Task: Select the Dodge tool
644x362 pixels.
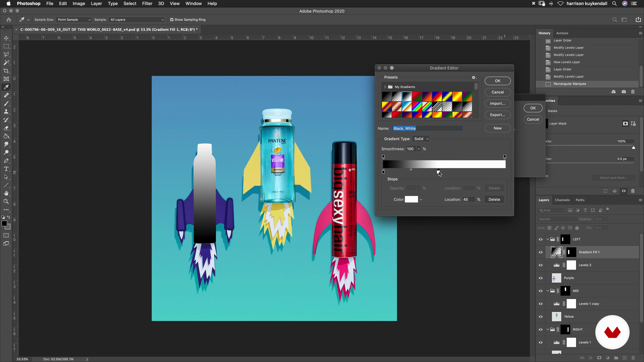Action: (6, 153)
